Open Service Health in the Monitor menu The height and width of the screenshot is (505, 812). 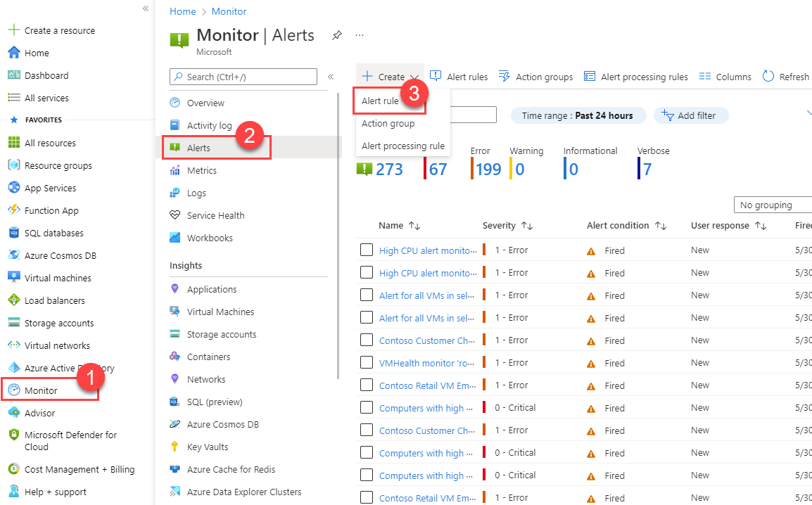point(214,215)
